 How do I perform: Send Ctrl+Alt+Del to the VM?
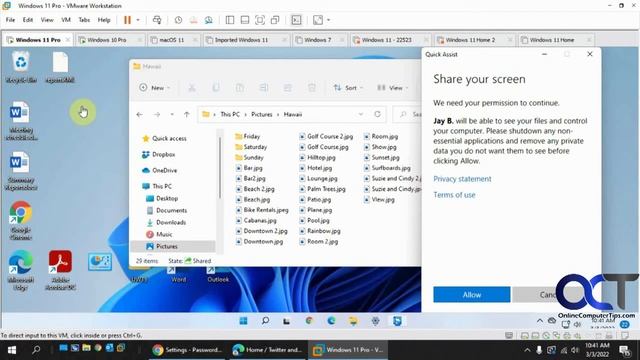click(157, 20)
